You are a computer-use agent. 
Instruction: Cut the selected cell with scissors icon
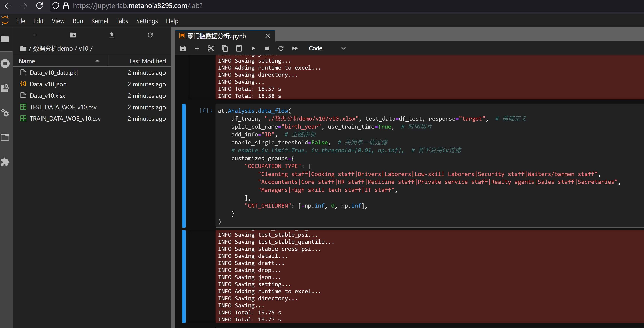click(211, 48)
